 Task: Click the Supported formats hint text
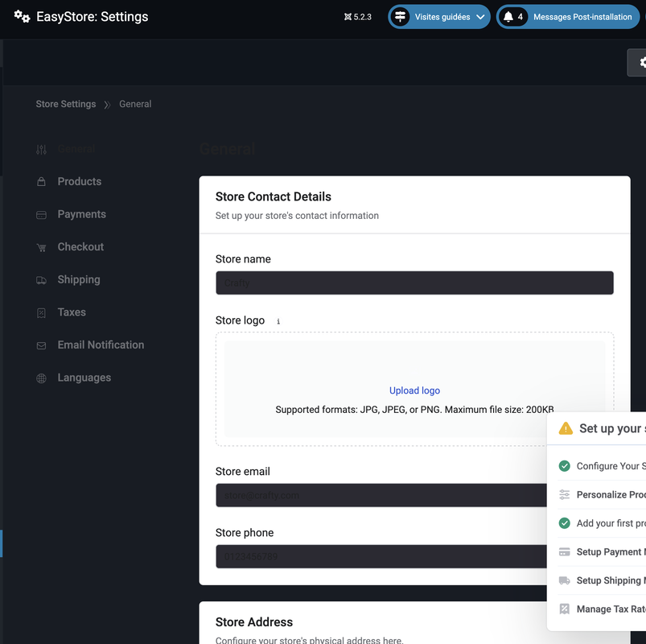pyautogui.click(x=414, y=410)
